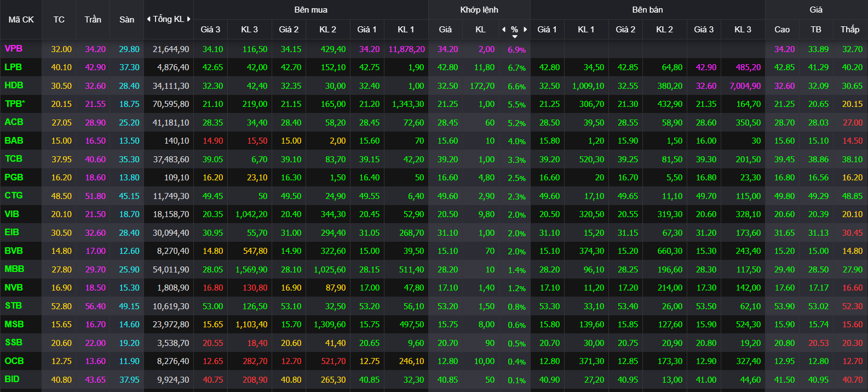Click LPB sell volume "485,20"
The image size is (868, 392).
pyautogui.click(x=748, y=67)
